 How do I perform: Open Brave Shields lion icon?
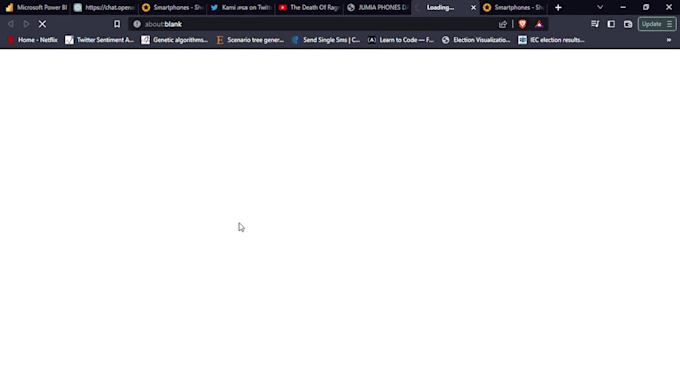click(x=522, y=24)
